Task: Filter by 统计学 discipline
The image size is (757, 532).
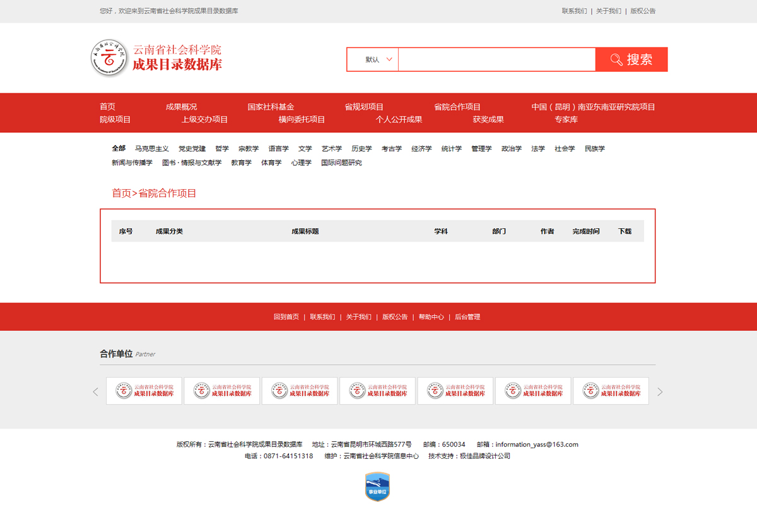Action: (x=452, y=149)
